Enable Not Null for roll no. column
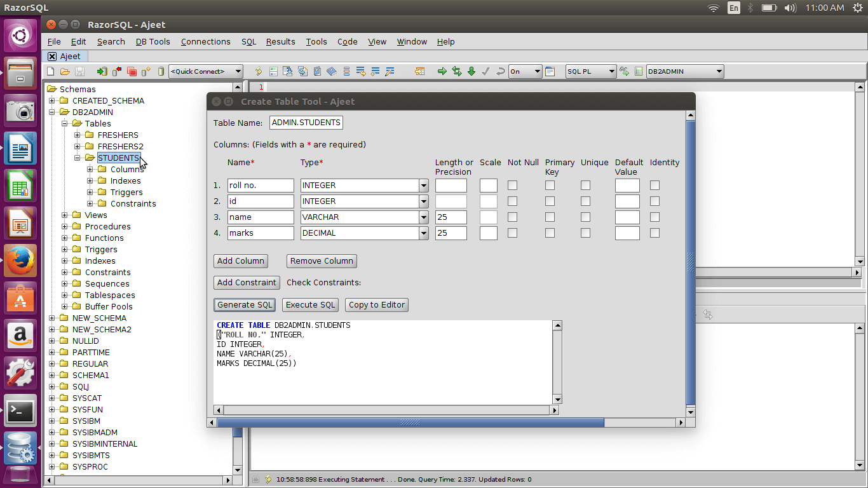 (x=512, y=186)
